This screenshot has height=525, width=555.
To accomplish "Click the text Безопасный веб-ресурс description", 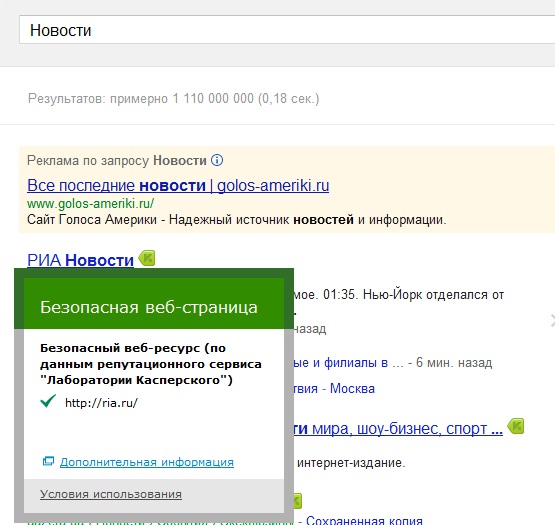I will 151,364.
